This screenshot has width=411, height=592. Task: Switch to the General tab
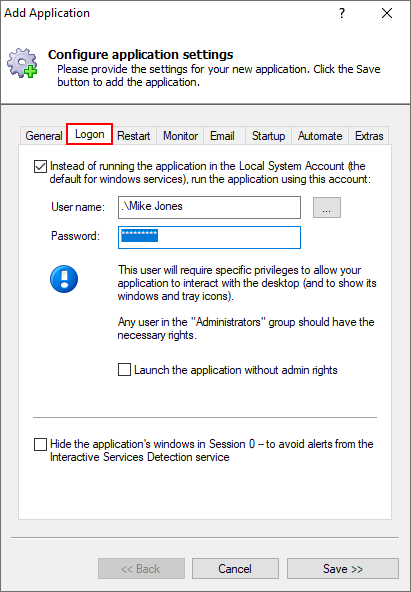click(44, 136)
